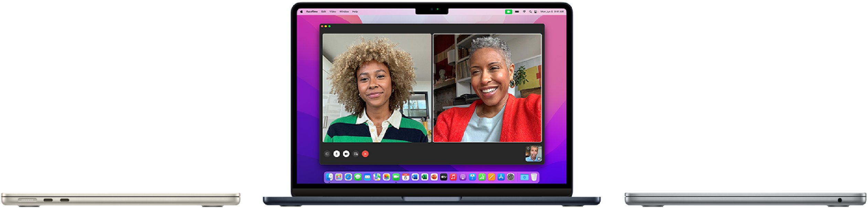Launch Apple TV from the Dock
The width and height of the screenshot is (868, 208).
(444, 177)
